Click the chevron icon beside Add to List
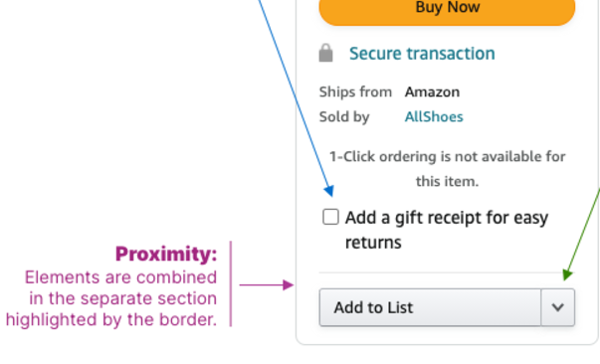The height and width of the screenshot is (364, 600). [558, 307]
